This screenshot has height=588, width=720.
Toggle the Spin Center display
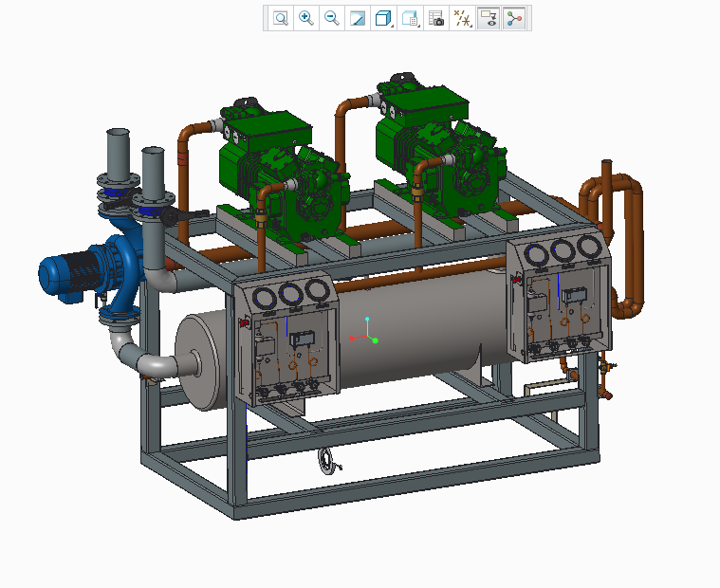pos(514,18)
